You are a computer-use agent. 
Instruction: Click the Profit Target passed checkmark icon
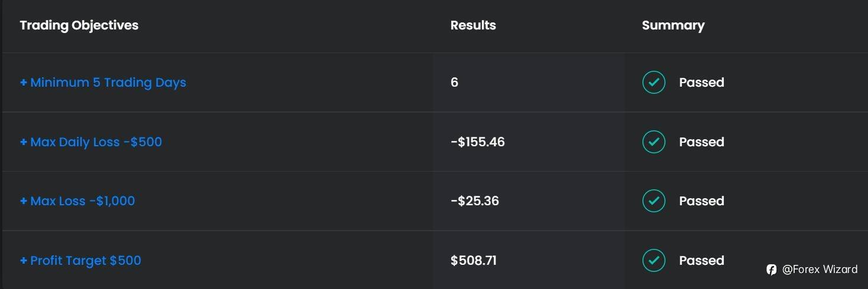[x=654, y=261]
